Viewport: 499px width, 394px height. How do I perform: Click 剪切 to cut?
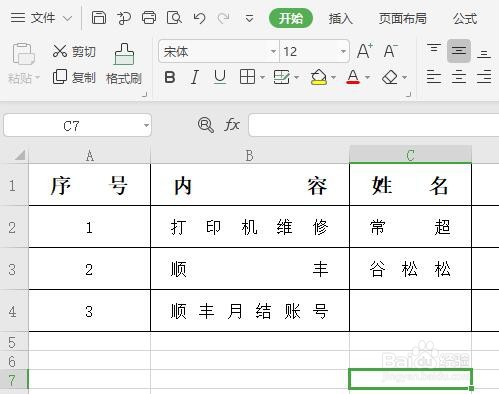(74, 51)
